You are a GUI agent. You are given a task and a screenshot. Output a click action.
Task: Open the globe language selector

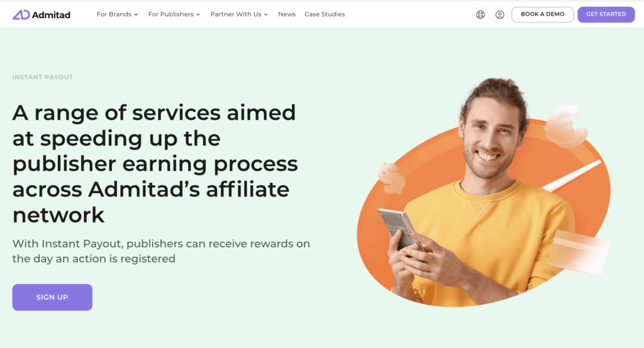point(480,15)
